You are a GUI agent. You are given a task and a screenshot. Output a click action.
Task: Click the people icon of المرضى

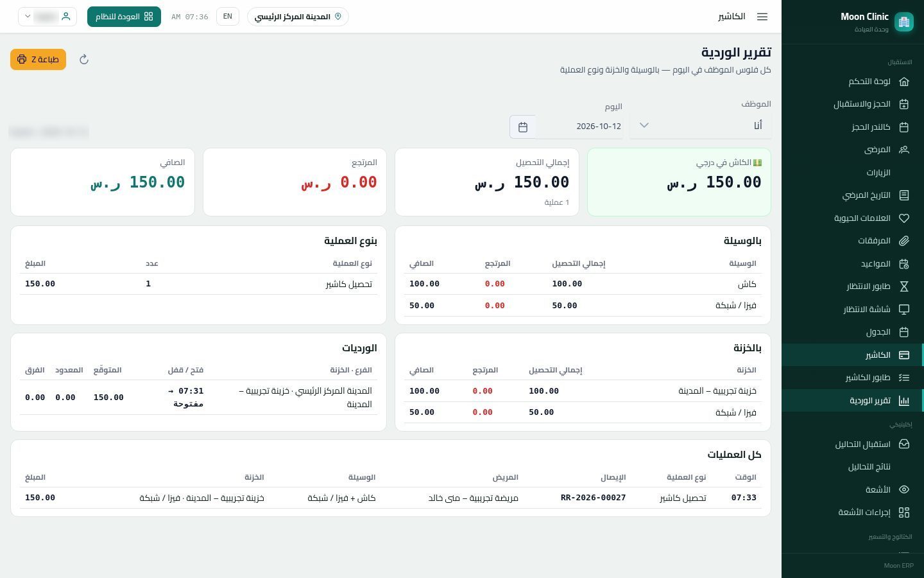[x=904, y=150]
